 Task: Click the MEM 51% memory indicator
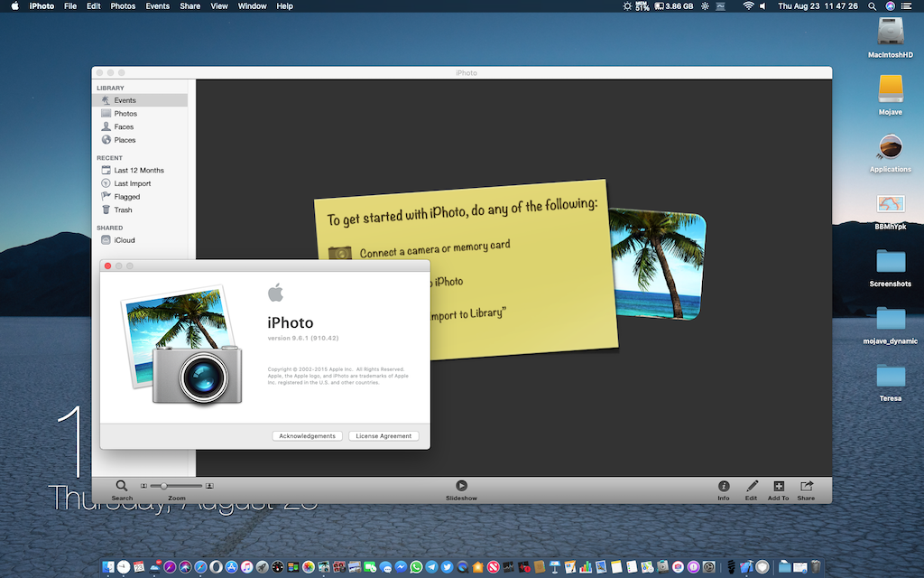tap(642, 6)
